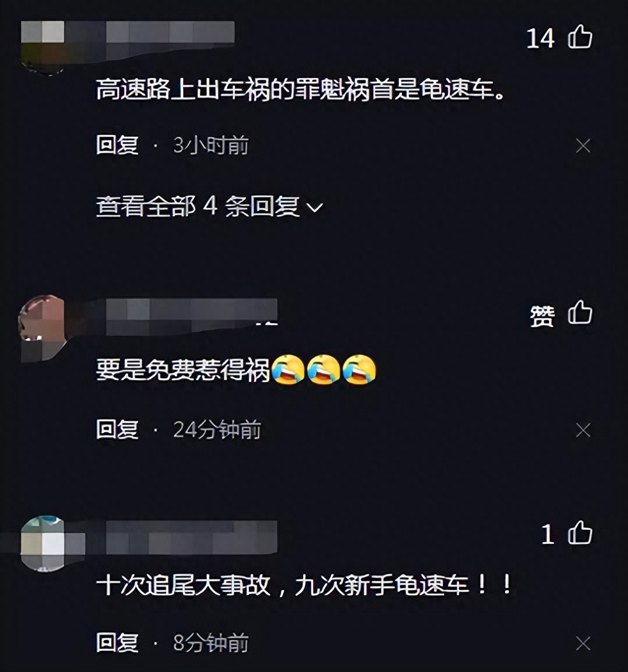Open the first commenter's avatar
Image resolution: width=628 pixels, height=672 pixels.
click(43, 47)
